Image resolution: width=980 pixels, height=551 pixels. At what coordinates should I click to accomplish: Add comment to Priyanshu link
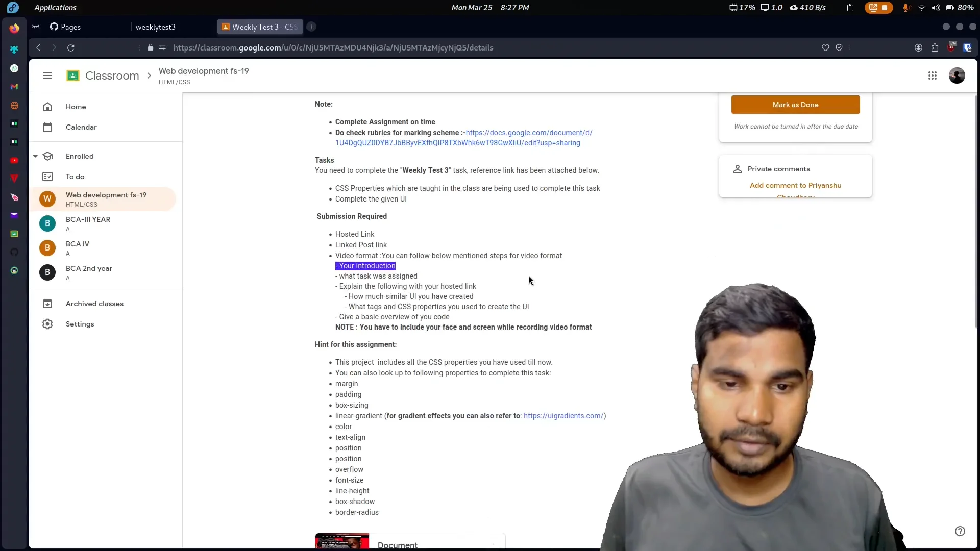point(795,185)
